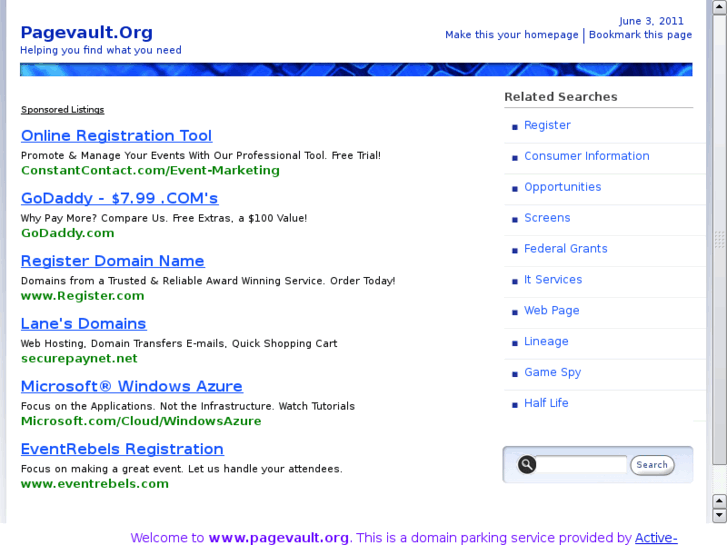Click the 'Web Hosting, Domain Transfers' description
The height and width of the screenshot is (545, 727).
(179, 343)
